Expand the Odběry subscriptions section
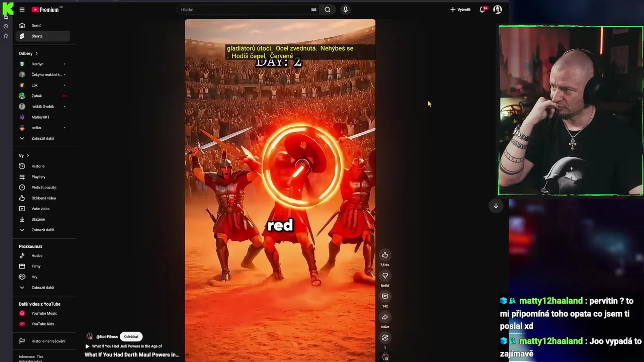The image size is (644, 362). pos(28,53)
